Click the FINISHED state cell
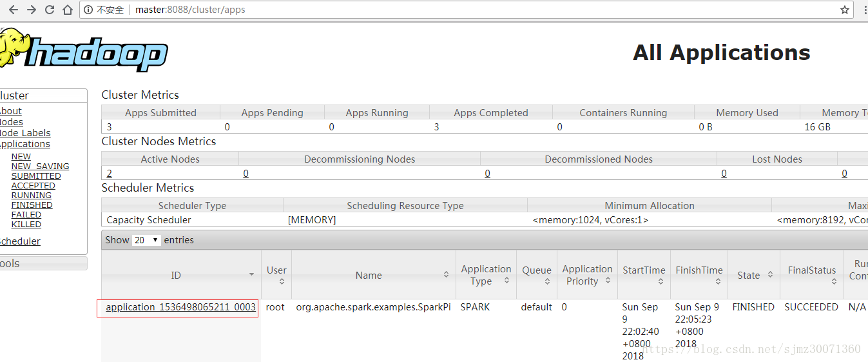Image resolution: width=868 pixels, height=362 pixels. tap(753, 307)
